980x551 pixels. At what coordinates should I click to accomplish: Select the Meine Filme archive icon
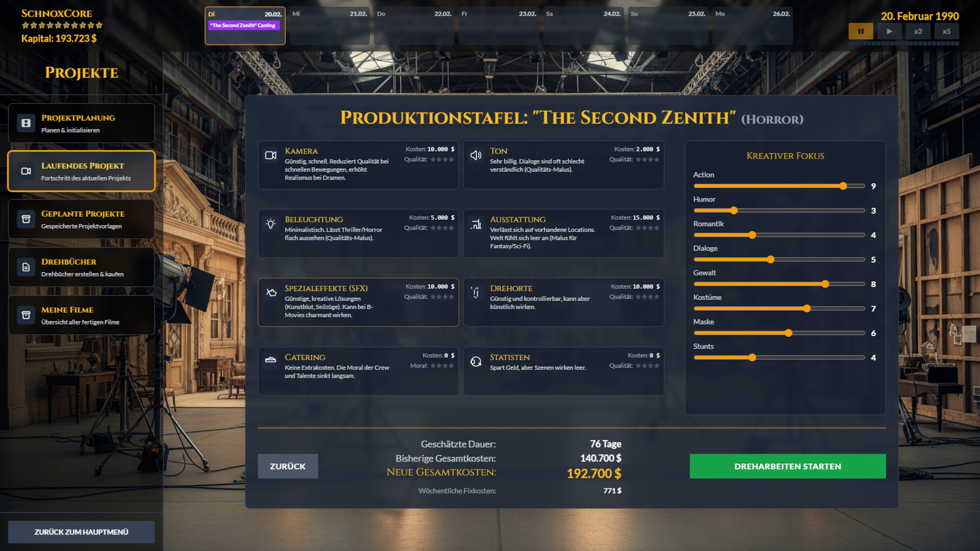point(26,314)
